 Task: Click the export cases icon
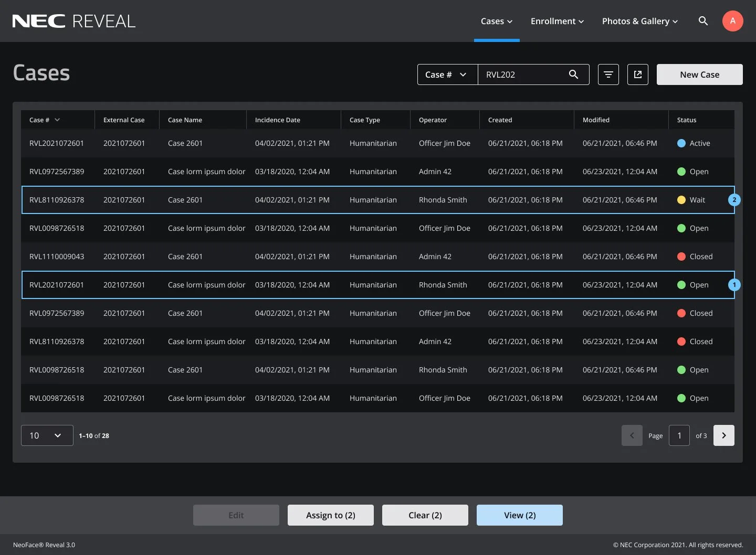[638, 74]
